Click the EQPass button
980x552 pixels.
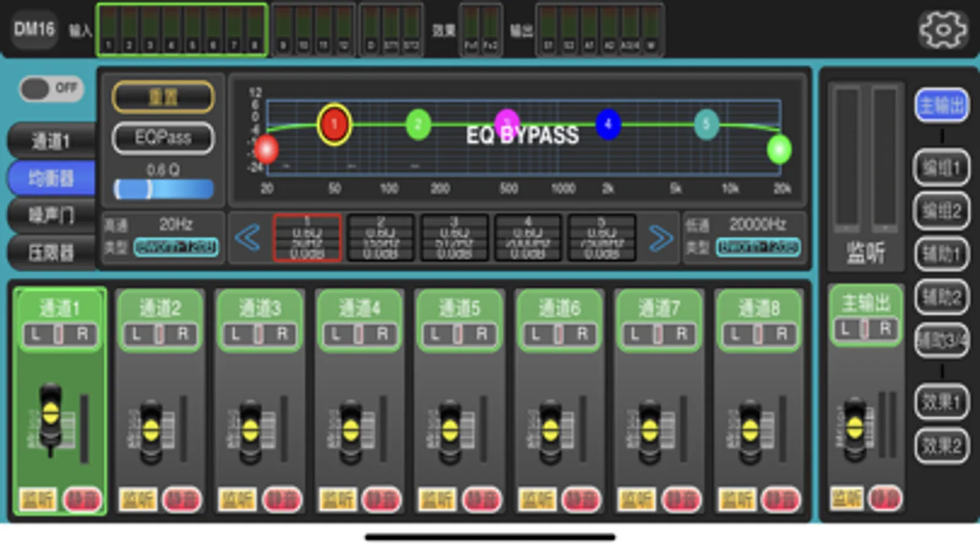pos(164,138)
